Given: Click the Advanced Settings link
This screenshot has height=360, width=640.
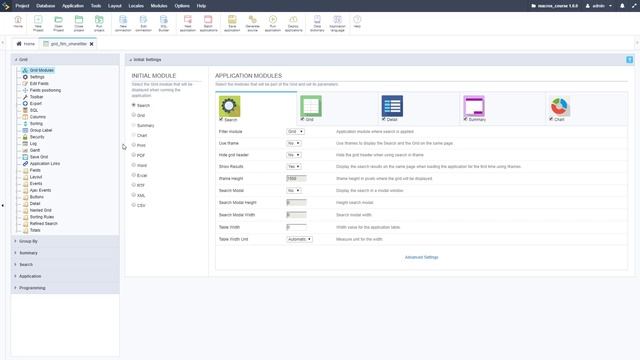Looking at the screenshot, I should (x=421, y=257).
